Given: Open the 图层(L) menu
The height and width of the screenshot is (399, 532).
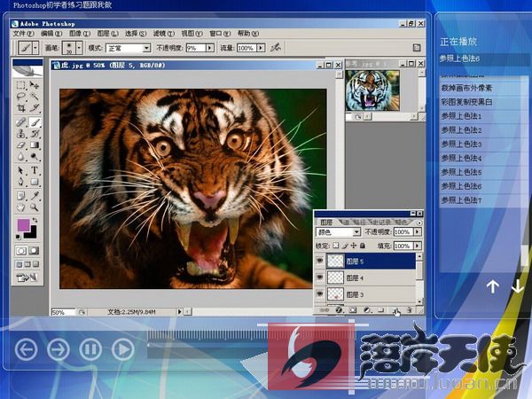Looking at the screenshot, I should coord(107,34).
